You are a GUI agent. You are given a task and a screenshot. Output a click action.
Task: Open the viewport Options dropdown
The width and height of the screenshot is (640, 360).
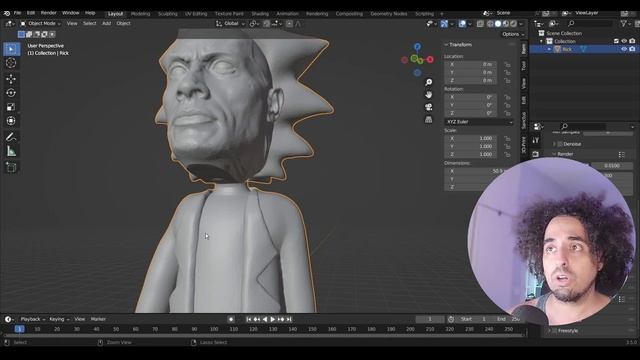click(x=513, y=34)
